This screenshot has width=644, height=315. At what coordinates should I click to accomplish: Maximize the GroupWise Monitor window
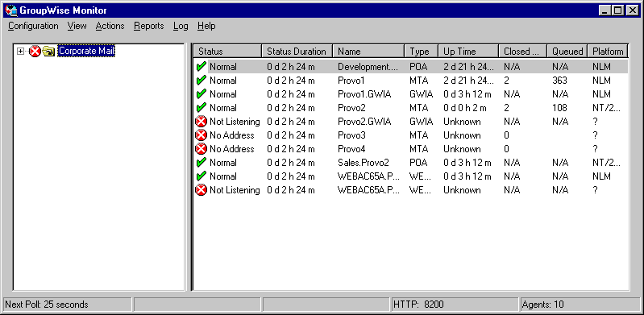pyautogui.click(x=617, y=10)
